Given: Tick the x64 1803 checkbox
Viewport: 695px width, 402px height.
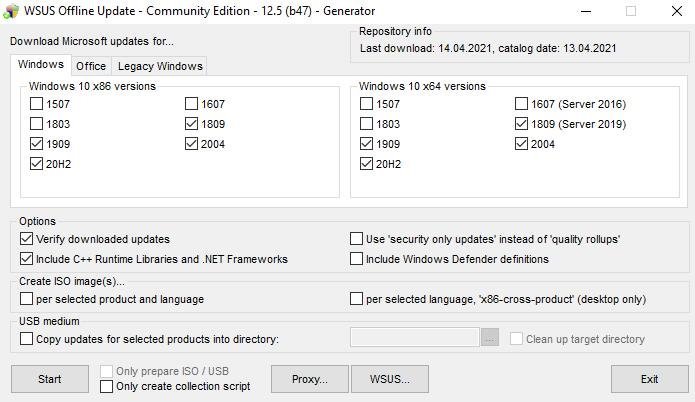Looking at the screenshot, I should [366, 124].
